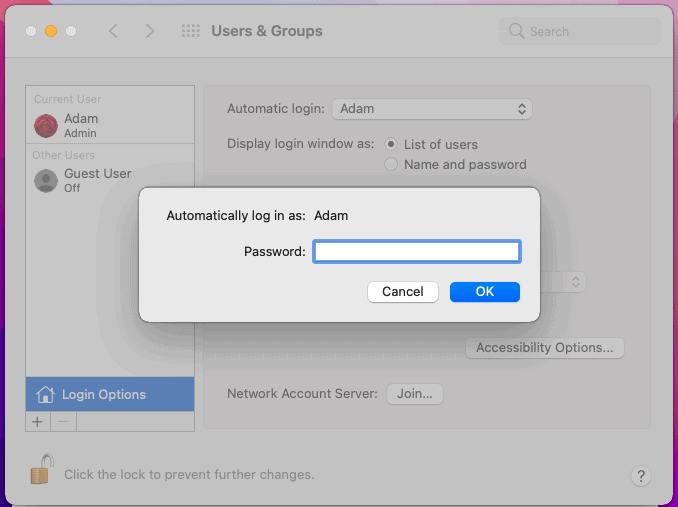Click the forward navigation arrow
678x507 pixels.
150,31
